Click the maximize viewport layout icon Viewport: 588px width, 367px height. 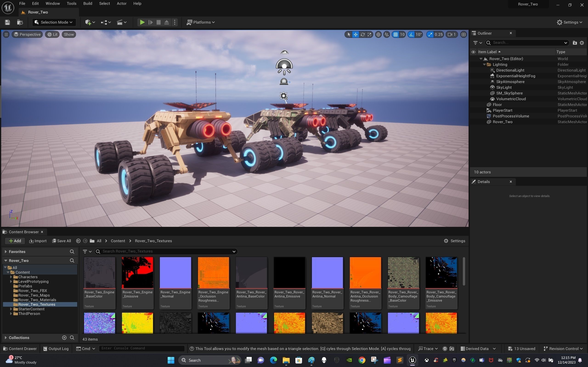(x=463, y=34)
